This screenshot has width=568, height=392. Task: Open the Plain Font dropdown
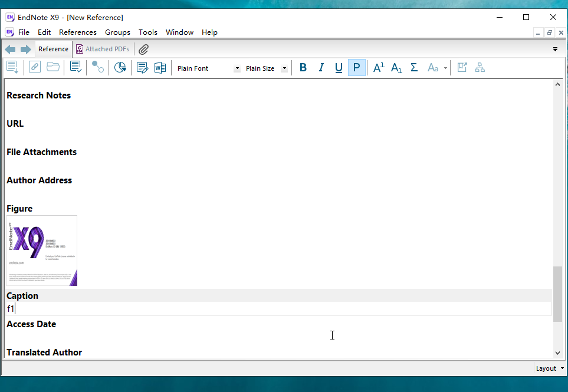[237, 68]
